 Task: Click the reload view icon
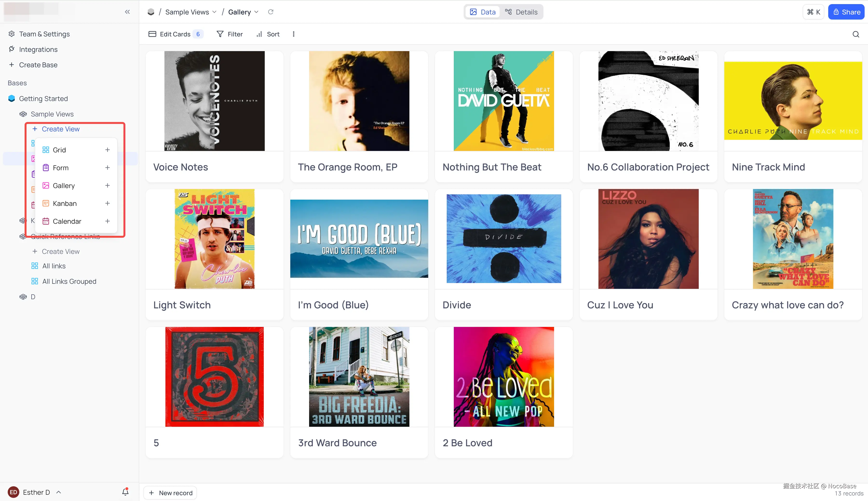271,12
